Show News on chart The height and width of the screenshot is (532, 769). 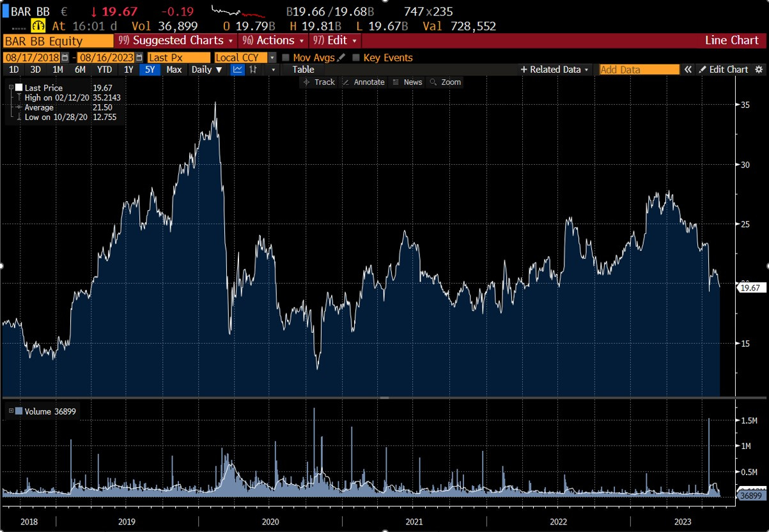point(407,82)
